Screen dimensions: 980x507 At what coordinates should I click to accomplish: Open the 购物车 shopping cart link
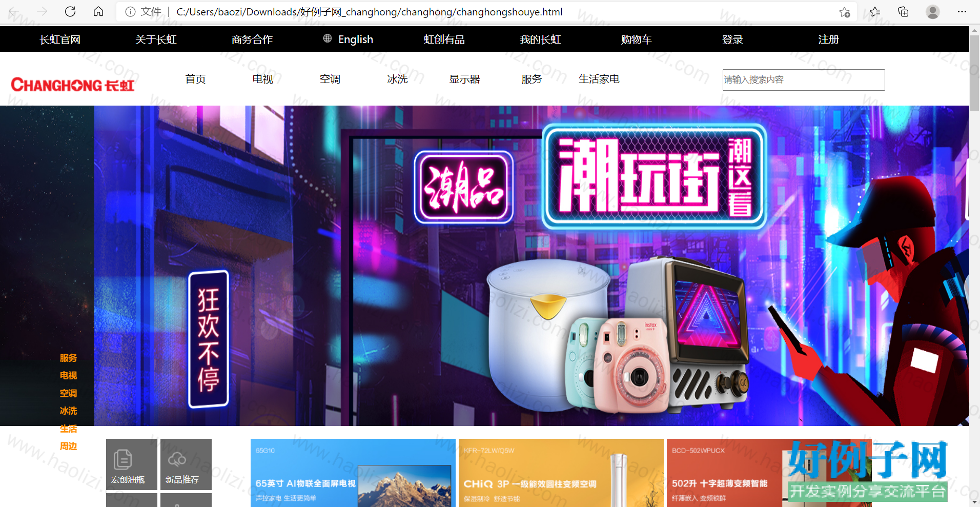(636, 39)
